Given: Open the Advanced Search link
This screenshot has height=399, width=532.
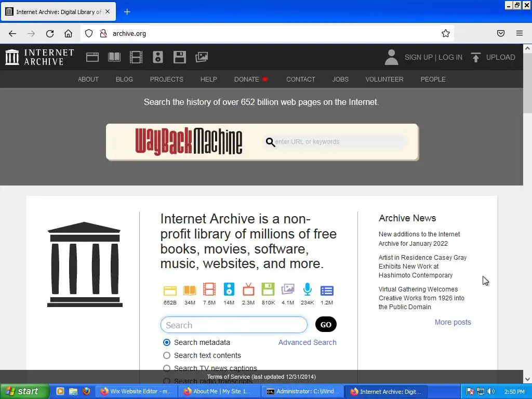Looking at the screenshot, I should point(308,342).
